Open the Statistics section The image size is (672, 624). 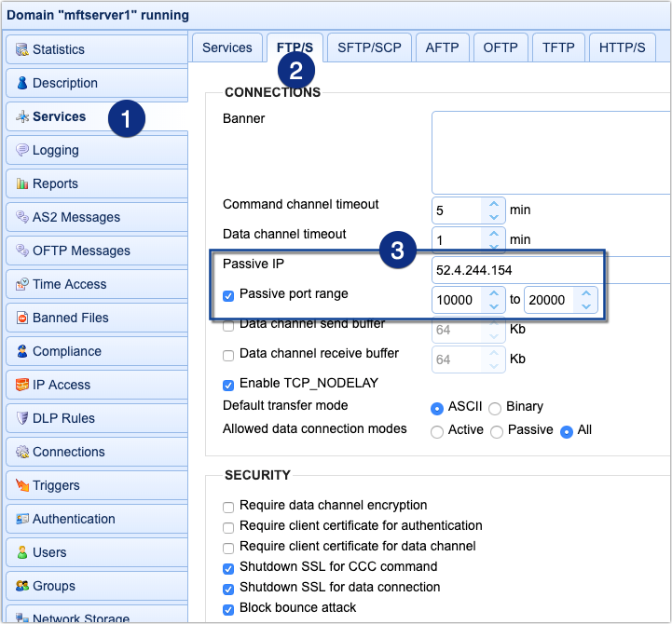[97, 49]
